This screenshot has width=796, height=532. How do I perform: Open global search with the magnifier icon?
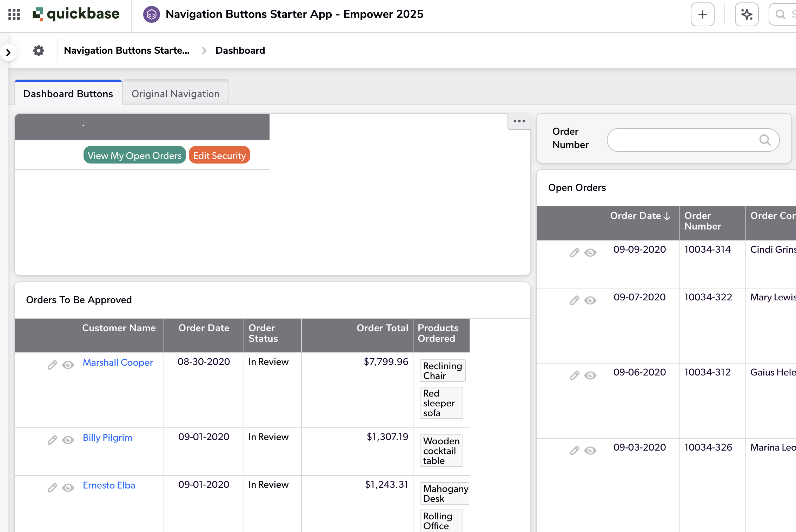coord(781,14)
